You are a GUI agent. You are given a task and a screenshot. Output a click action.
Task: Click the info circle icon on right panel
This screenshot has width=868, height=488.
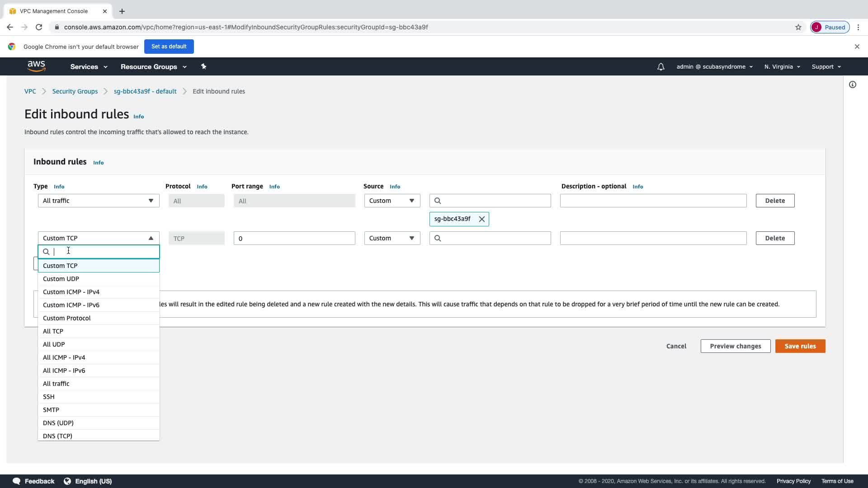[852, 84]
